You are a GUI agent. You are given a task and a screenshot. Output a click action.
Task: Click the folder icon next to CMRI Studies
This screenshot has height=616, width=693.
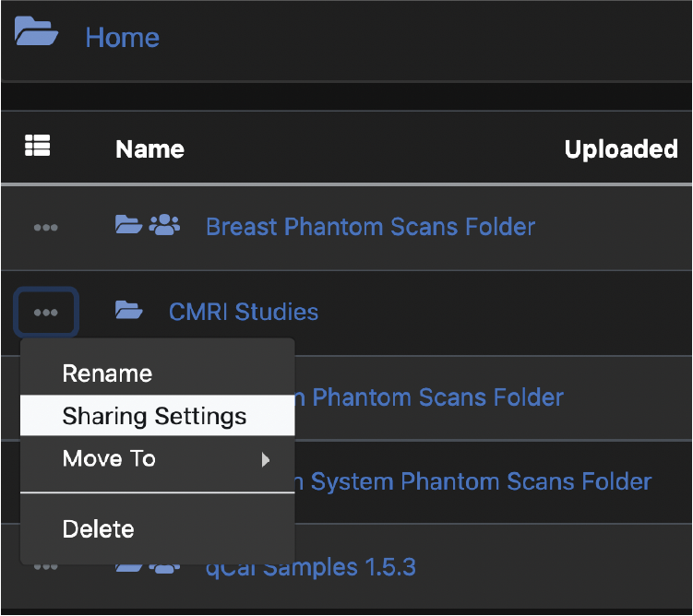[128, 311]
